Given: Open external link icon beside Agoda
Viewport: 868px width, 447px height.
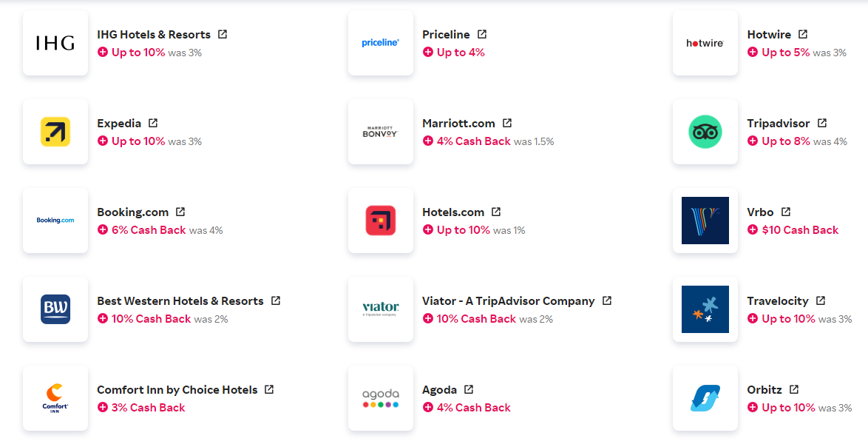Looking at the screenshot, I should (x=469, y=389).
